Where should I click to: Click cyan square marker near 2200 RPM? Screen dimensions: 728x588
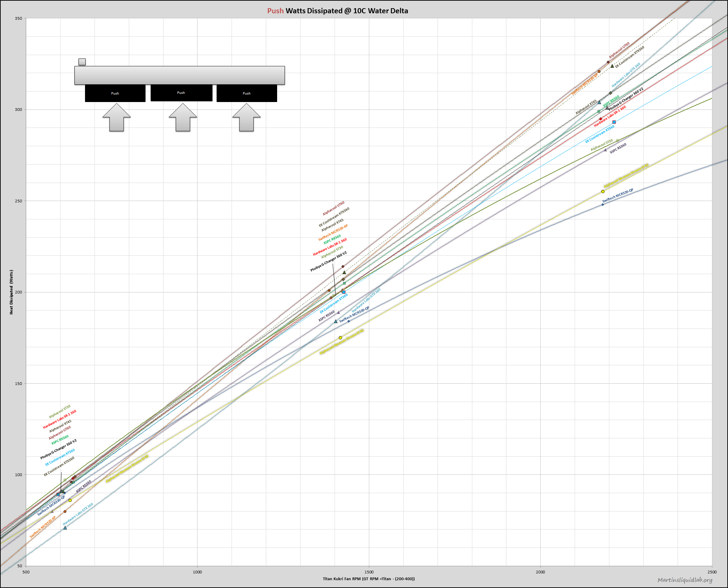[x=614, y=122]
